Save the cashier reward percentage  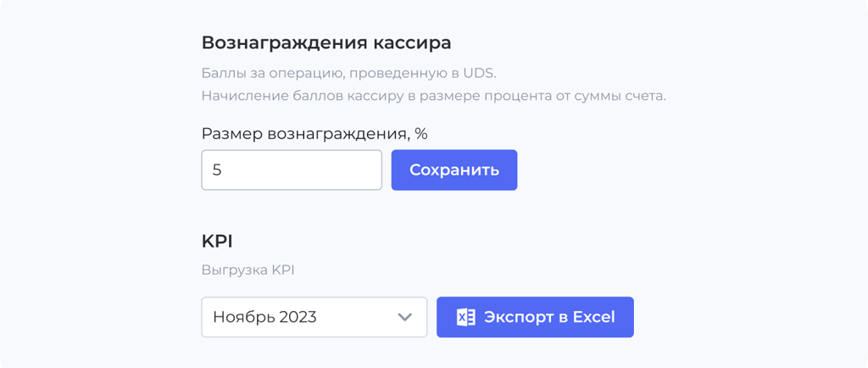point(454,170)
